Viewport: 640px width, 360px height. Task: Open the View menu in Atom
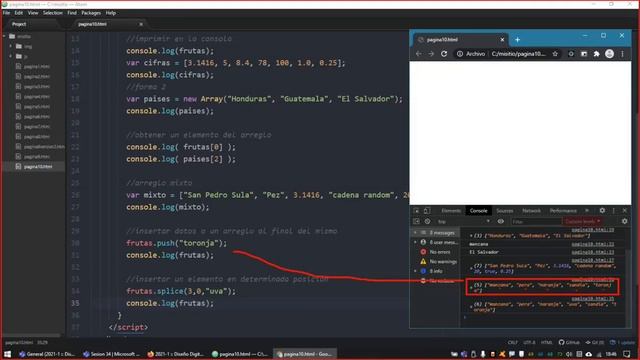pyautogui.click(x=33, y=13)
